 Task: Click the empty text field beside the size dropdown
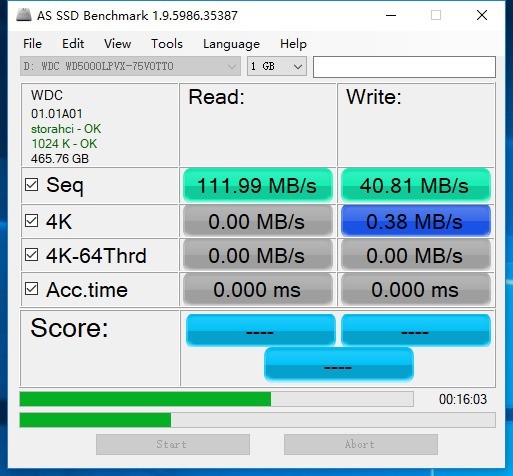pyautogui.click(x=404, y=67)
